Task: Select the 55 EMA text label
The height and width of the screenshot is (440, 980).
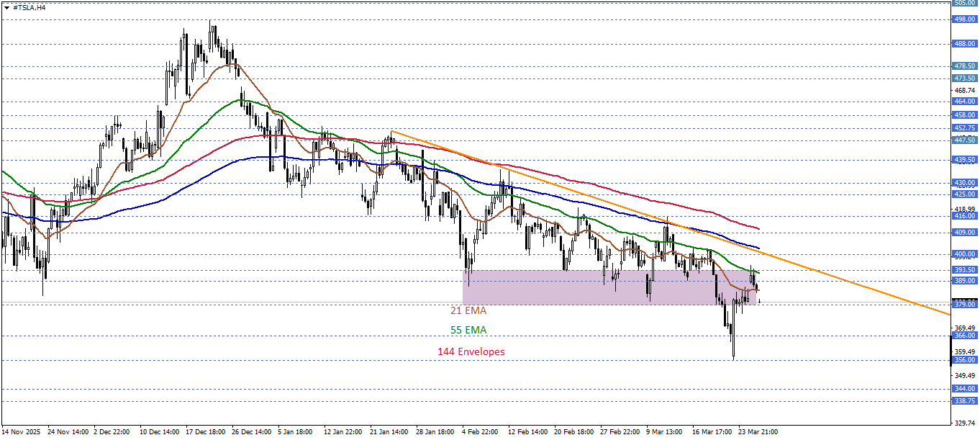Action: pyautogui.click(x=468, y=331)
